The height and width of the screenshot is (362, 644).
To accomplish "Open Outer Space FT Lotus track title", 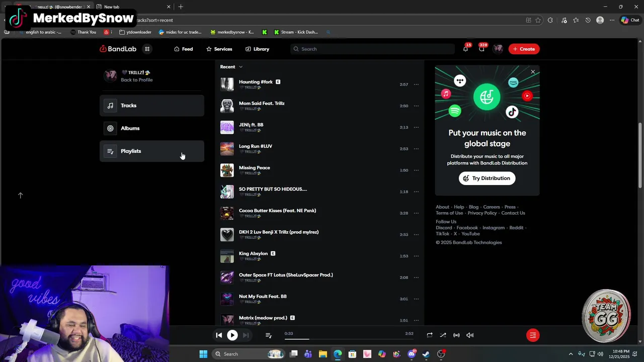I will [286, 275].
